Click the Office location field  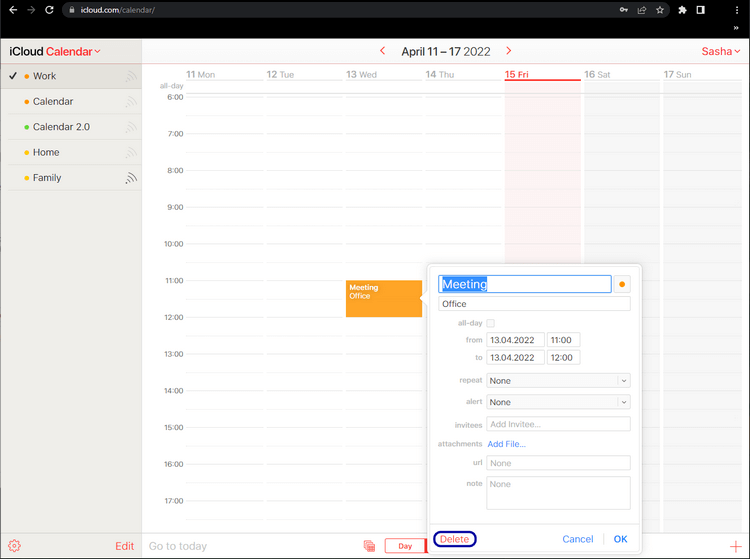click(x=534, y=304)
